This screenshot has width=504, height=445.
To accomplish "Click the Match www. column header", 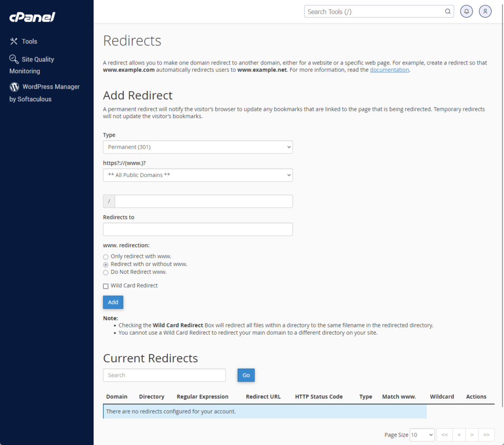I will (x=399, y=396).
